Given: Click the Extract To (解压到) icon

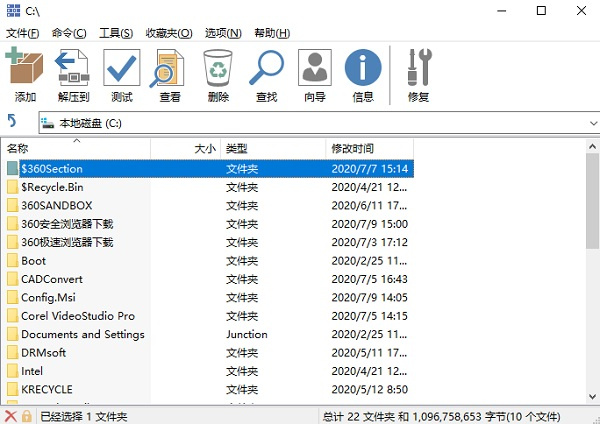Looking at the screenshot, I should point(73,67).
